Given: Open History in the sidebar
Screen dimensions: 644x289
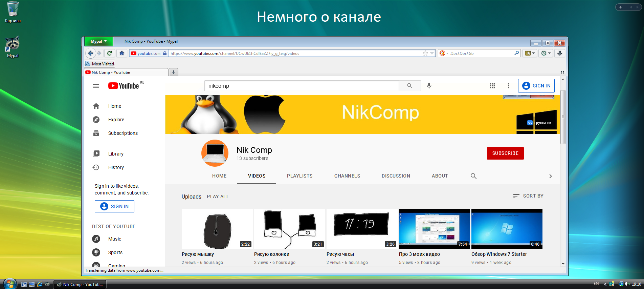Looking at the screenshot, I should [125, 167].
